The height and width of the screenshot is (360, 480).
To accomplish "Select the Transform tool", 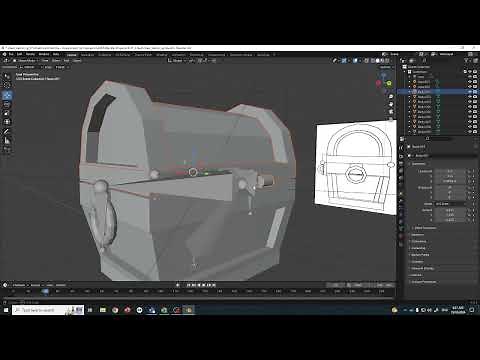I will tap(7, 122).
